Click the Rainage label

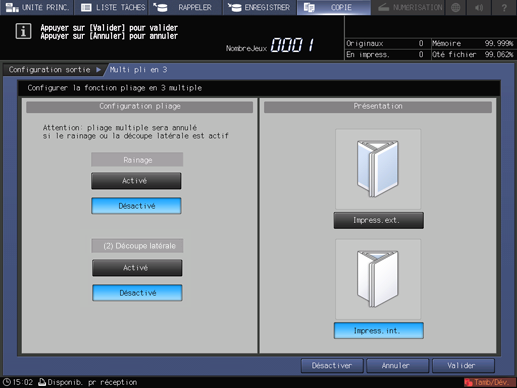pos(137,160)
